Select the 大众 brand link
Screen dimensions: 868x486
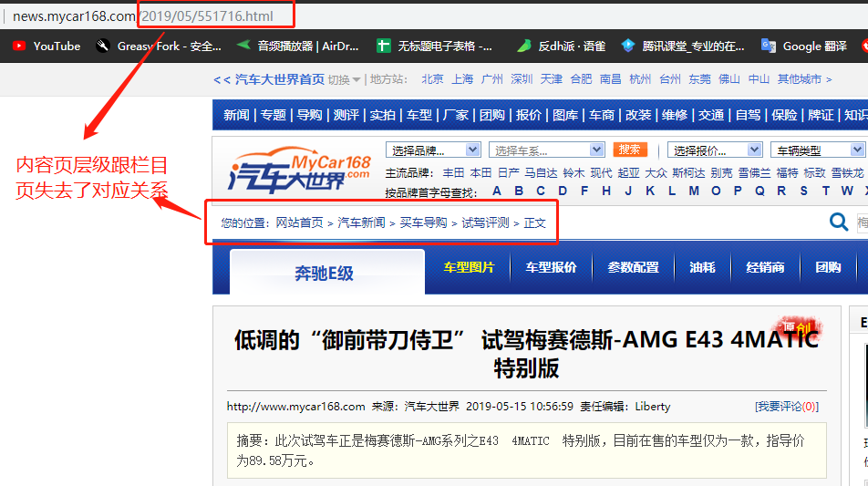coord(656,172)
